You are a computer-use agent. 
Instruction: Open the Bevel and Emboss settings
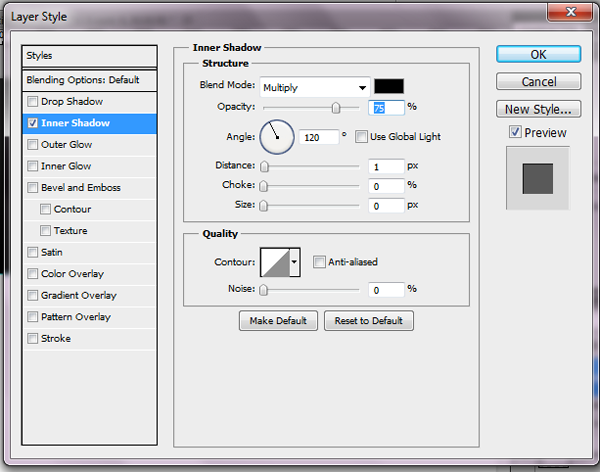point(80,188)
